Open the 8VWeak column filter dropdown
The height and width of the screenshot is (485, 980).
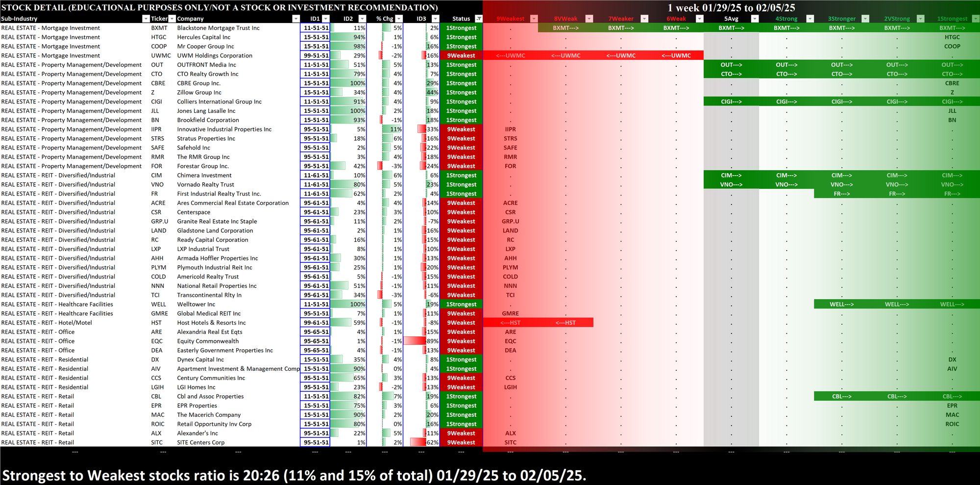[589, 19]
